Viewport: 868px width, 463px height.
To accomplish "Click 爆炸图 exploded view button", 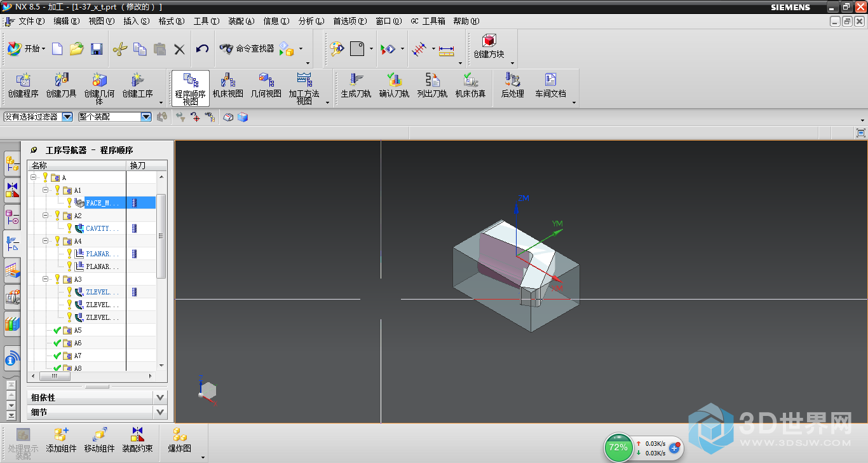I will [x=180, y=440].
